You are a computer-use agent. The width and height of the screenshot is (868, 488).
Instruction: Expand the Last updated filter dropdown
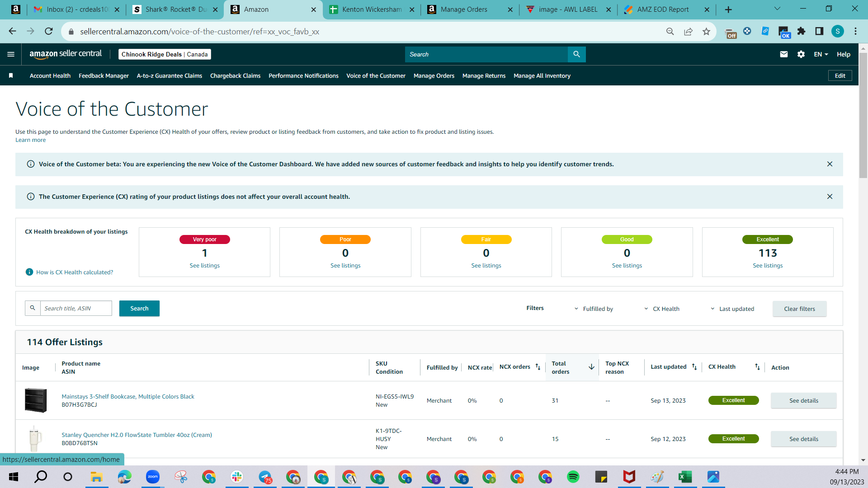(732, 309)
